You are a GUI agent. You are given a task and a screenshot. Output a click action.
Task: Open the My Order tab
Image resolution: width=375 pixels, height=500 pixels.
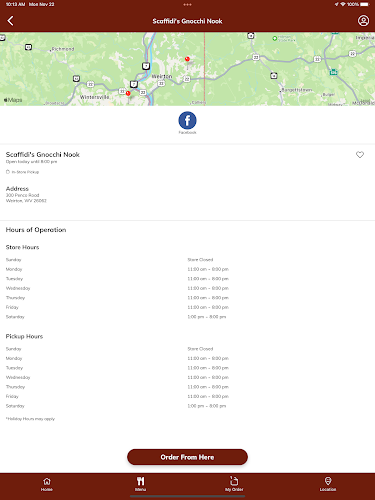click(234, 484)
